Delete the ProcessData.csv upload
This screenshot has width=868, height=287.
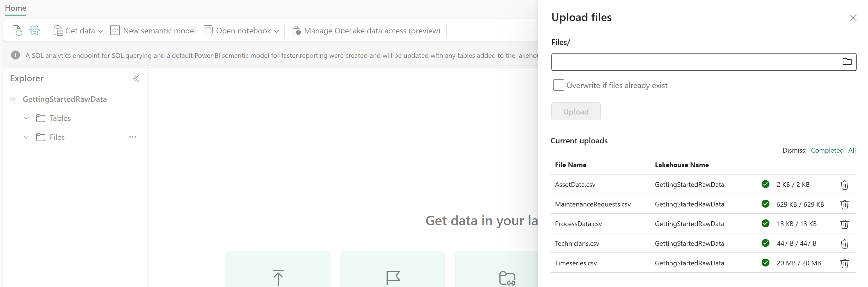844,224
